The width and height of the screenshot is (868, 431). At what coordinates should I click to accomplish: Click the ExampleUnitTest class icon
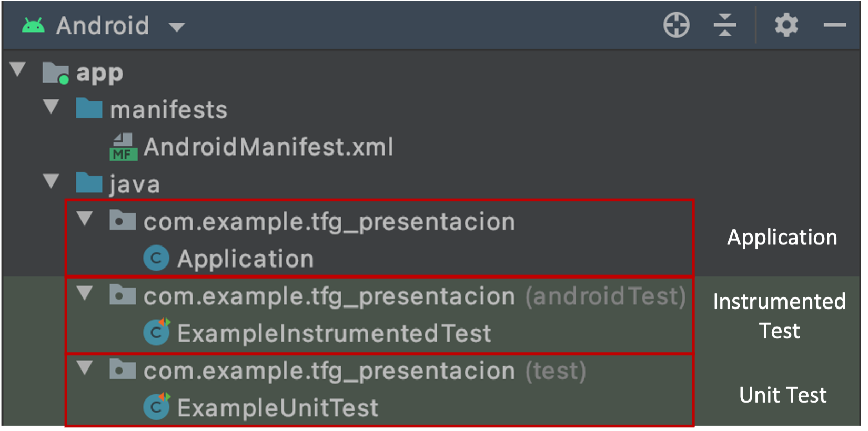[156, 407]
